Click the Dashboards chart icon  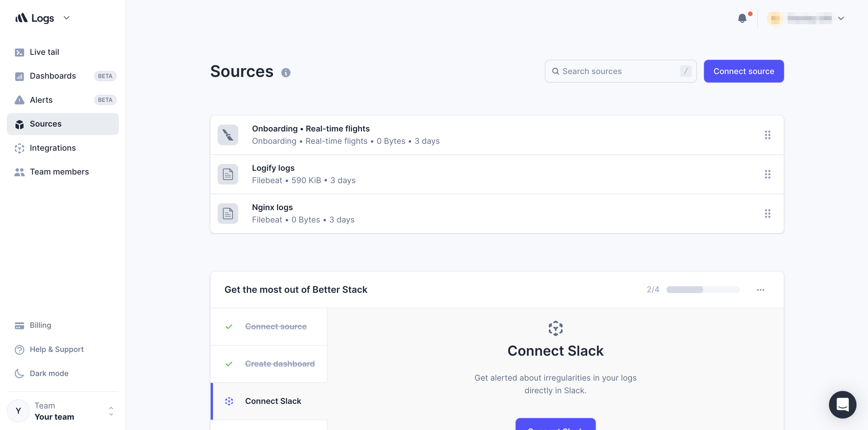point(20,76)
